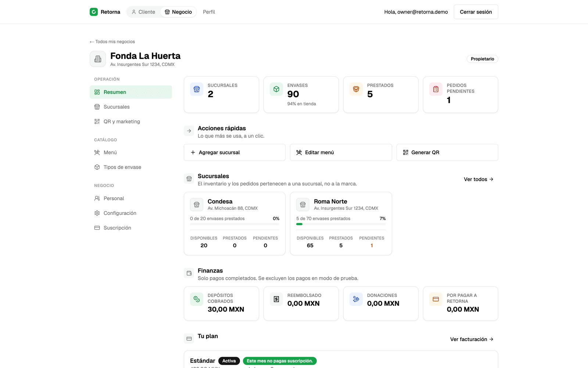Open QR y marketing section
Screen dimensions: 588x368
(x=131, y=121)
